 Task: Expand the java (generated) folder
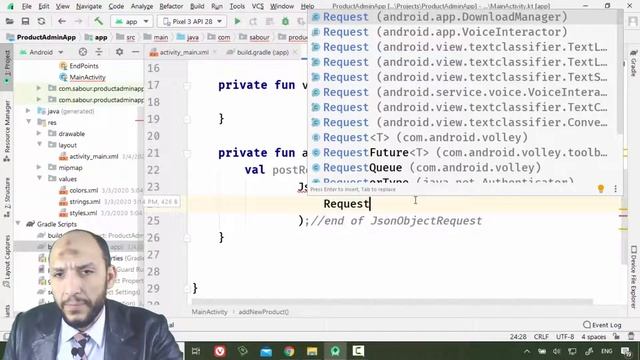(x=28, y=111)
